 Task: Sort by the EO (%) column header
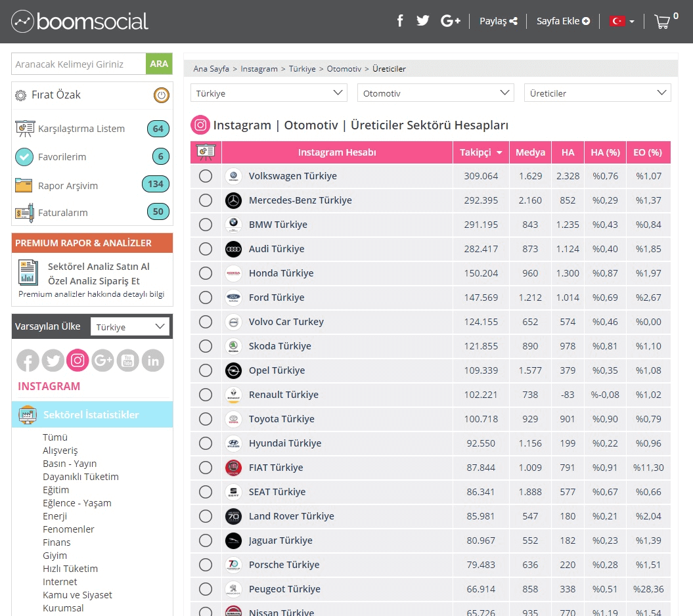[x=648, y=152]
